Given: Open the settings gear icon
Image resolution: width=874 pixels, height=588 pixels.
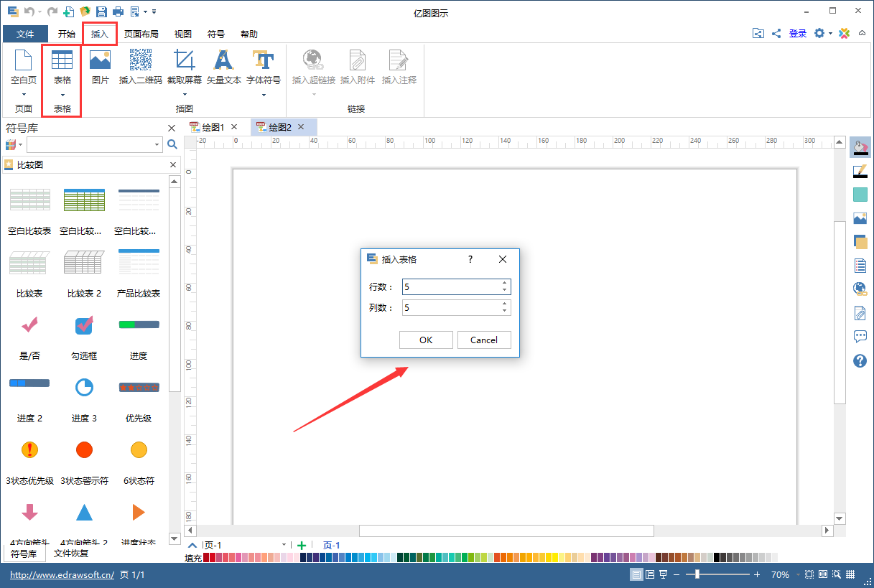Looking at the screenshot, I should click(x=819, y=33).
